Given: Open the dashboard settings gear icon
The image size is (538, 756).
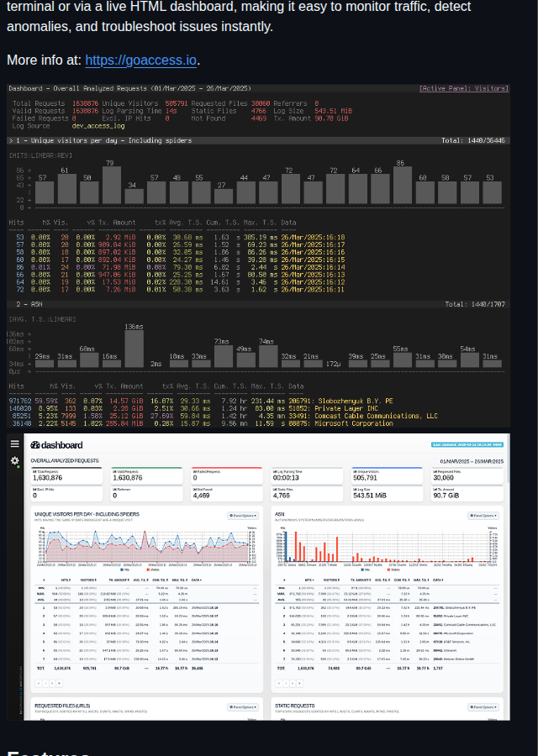Looking at the screenshot, I should coord(15,460).
